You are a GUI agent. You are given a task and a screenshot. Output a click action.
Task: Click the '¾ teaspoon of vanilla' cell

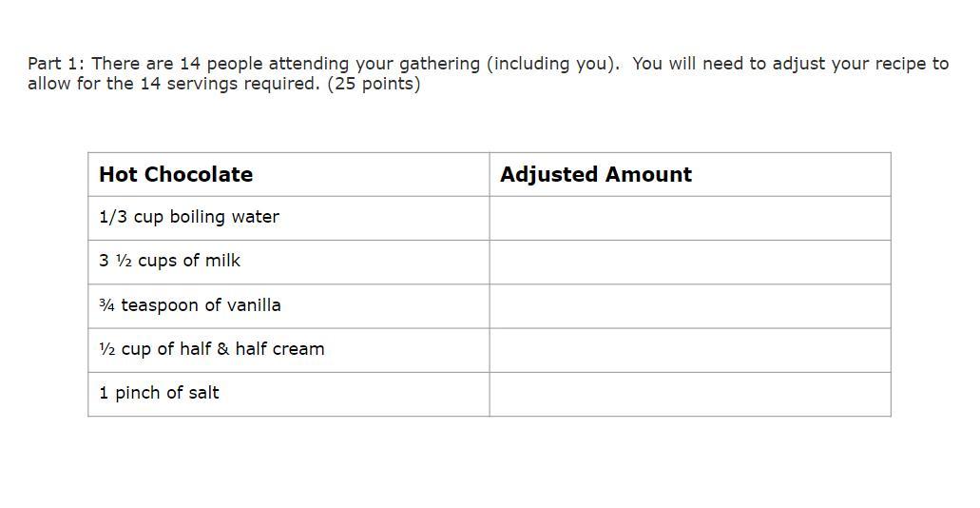pos(289,306)
